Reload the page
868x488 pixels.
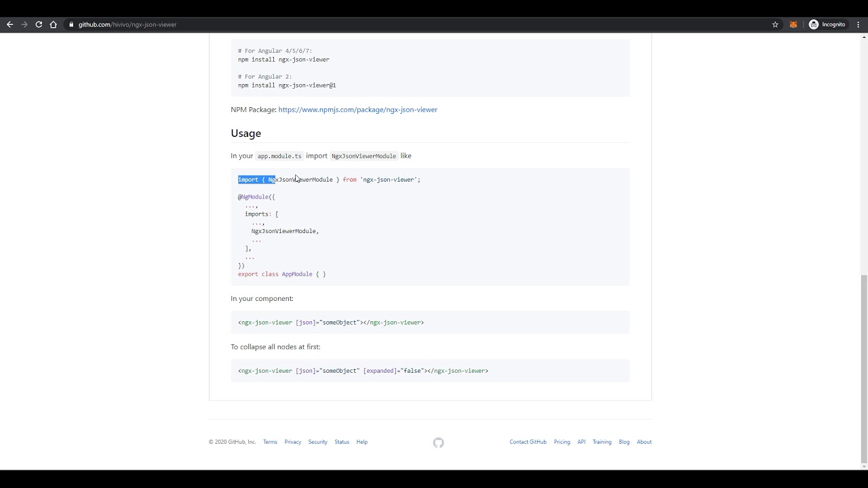point(39,24)
